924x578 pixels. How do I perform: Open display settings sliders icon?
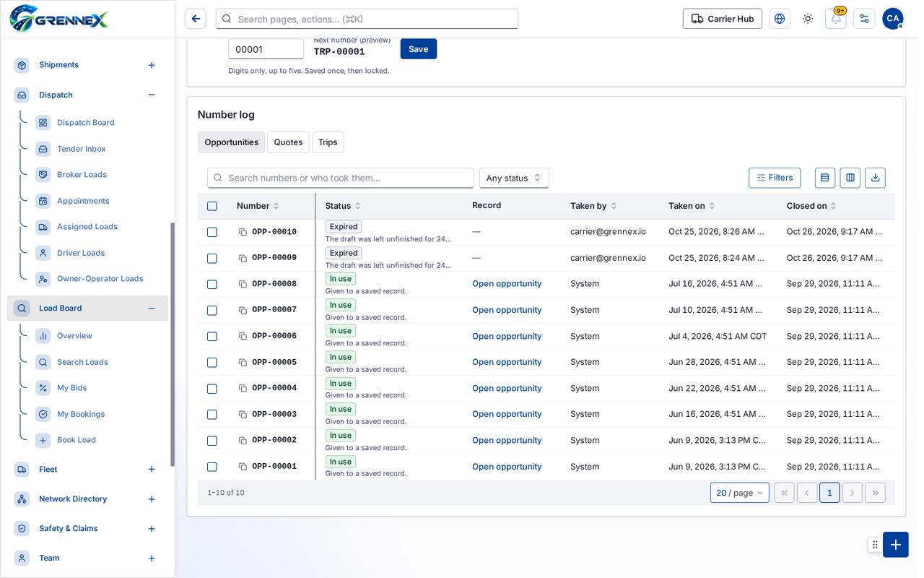tap(864, 19)
